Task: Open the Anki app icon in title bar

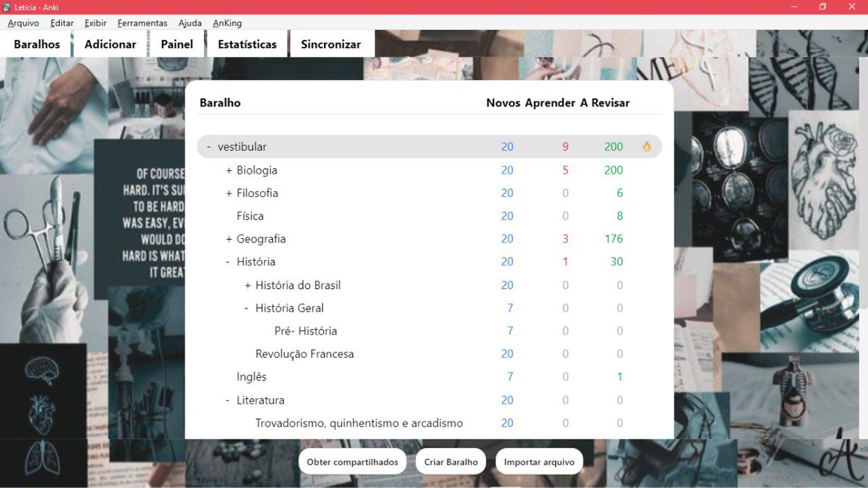Action: 7,7
